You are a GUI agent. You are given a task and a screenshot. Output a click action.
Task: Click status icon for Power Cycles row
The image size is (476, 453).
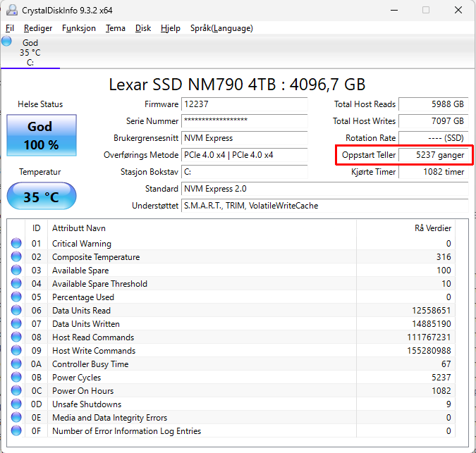[x=16, y=377]
